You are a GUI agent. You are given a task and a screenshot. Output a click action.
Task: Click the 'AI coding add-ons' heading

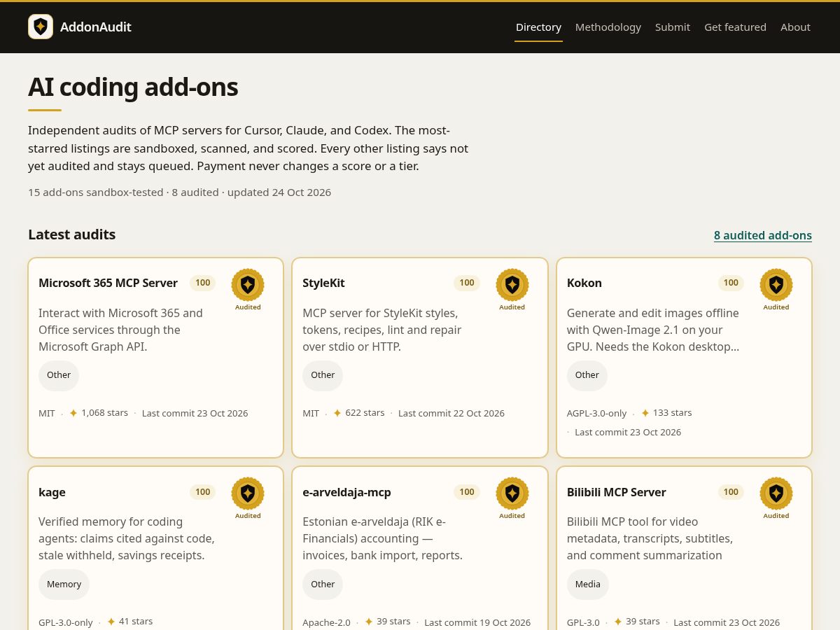(133, 87)
